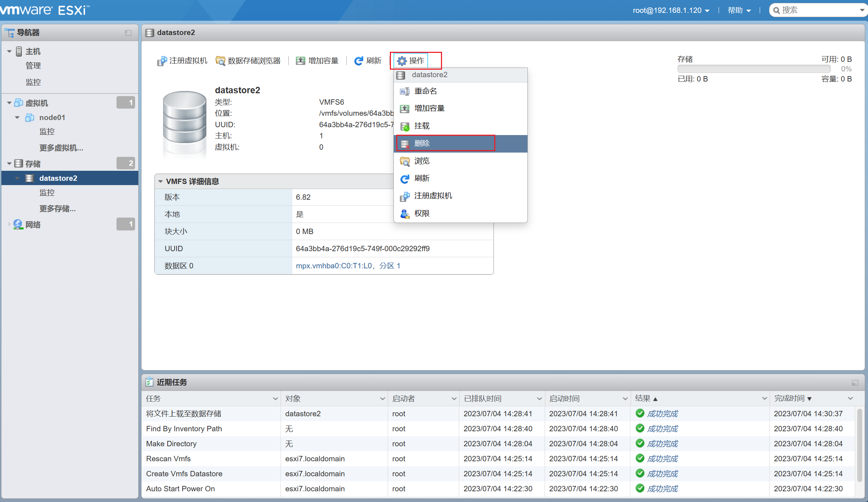The height and width of the screenshot is (502, 868).
Task: Click the Create Vmfs Datastore task name
Action: (184, 474)
